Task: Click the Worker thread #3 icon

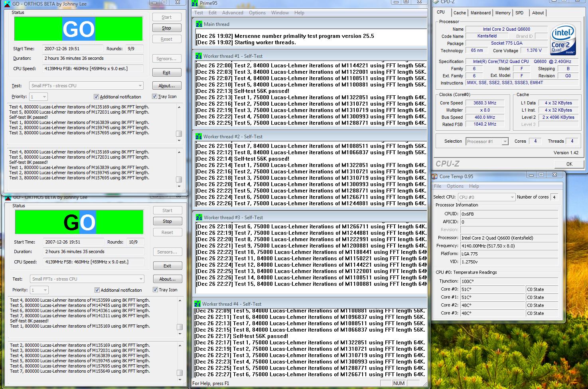Action: pos(199,217)
